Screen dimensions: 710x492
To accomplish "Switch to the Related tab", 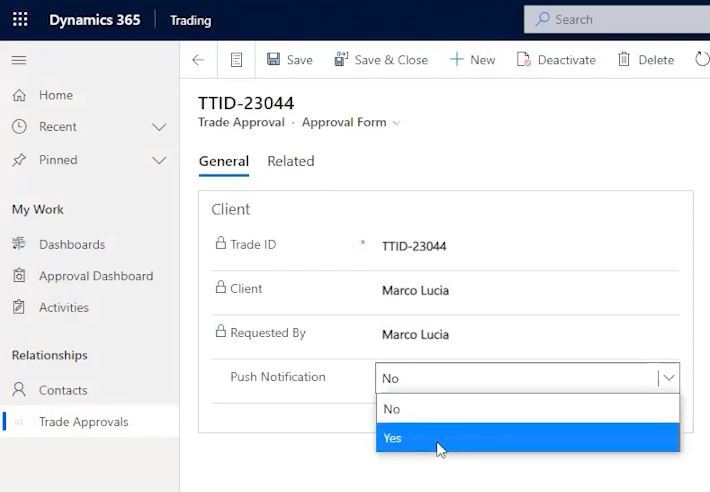I will point(291,161).
